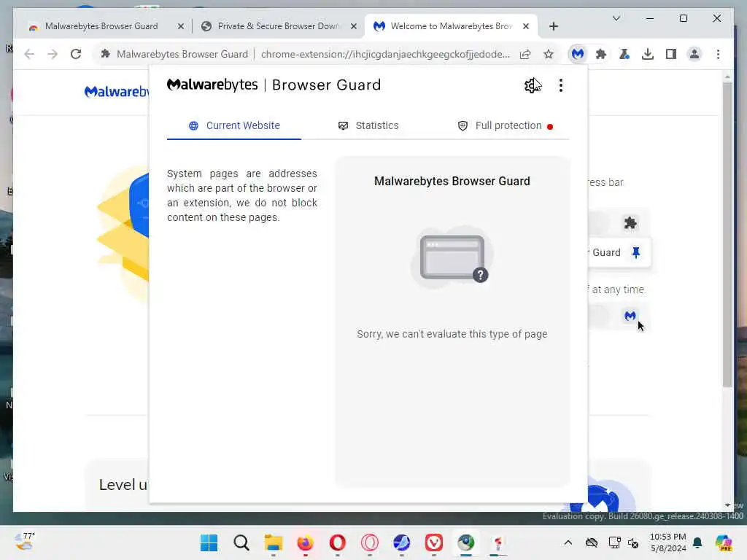Switch to the Current Website tab
This screenshot has width=747, height=560.
click(234, 125)
